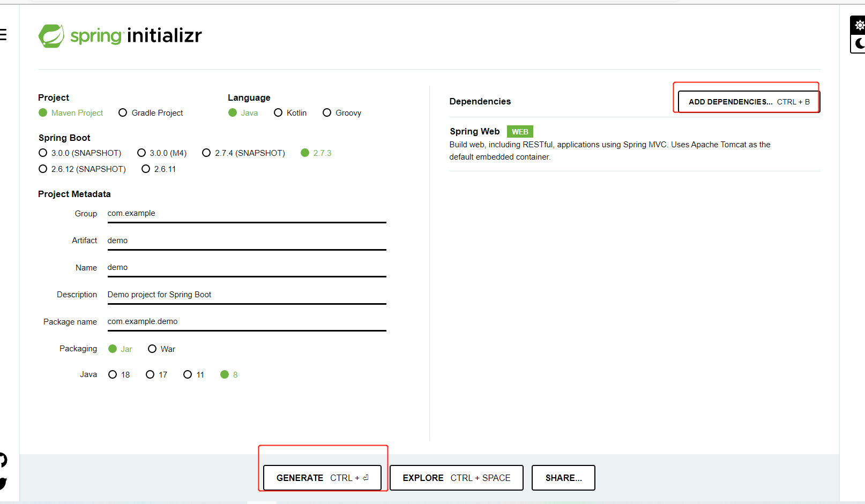Screen dimensions: 865x504
Task: Switch to dark theme moon icon
Action: [859, 43]
